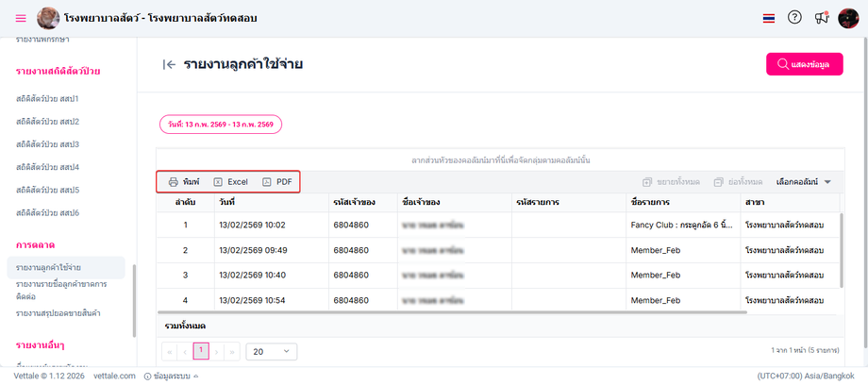Open the help question mark icon
The height and width of the screenshot is (385, 868).
coord(794,18)
